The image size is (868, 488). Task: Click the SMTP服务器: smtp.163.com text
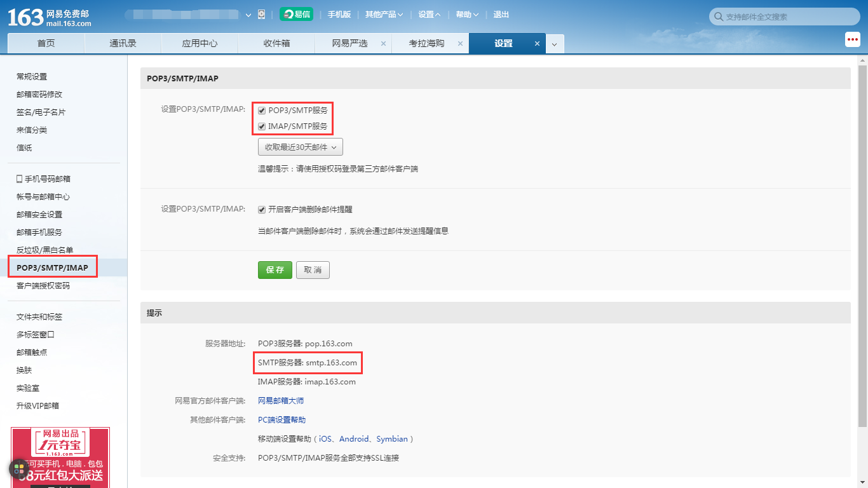[x=308, y=363]
